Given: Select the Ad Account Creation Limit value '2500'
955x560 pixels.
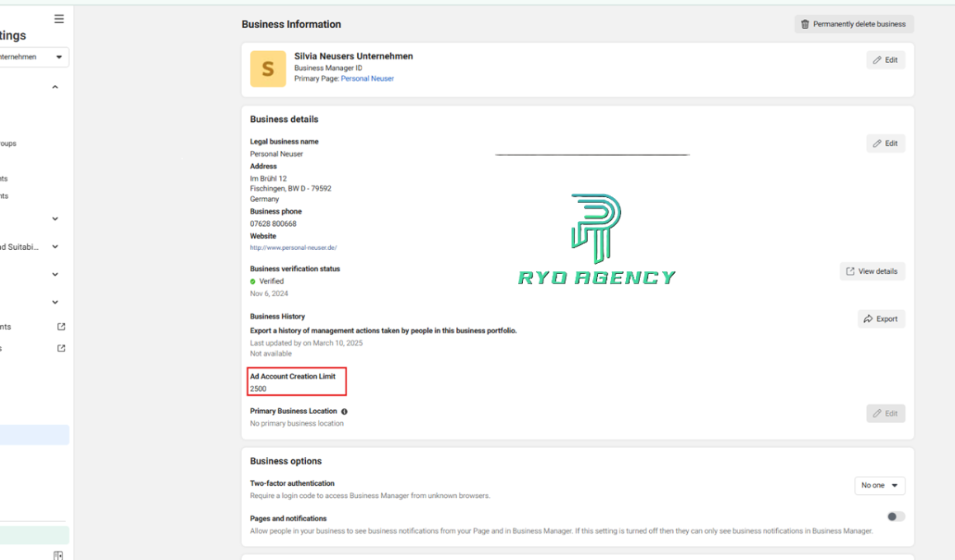Looking at the screenshot, I should tap(257, 388).
